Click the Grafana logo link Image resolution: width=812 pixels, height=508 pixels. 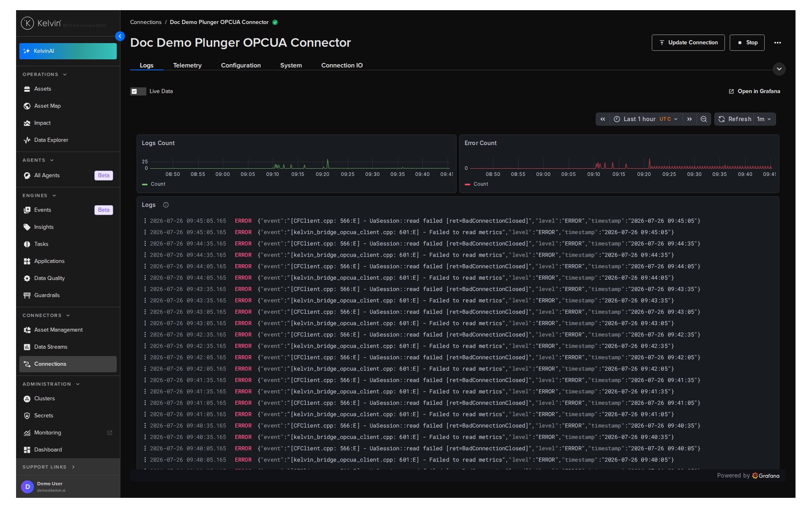point(766,476)
